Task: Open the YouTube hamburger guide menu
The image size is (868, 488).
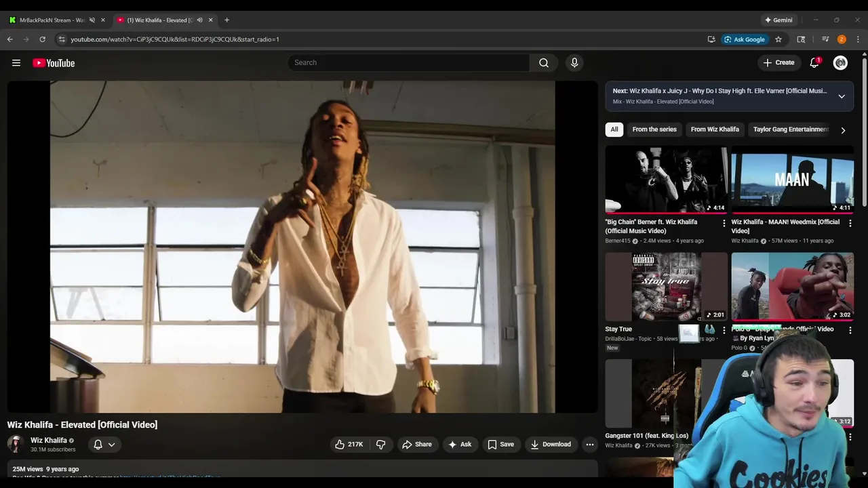Action: click(16, 63)
